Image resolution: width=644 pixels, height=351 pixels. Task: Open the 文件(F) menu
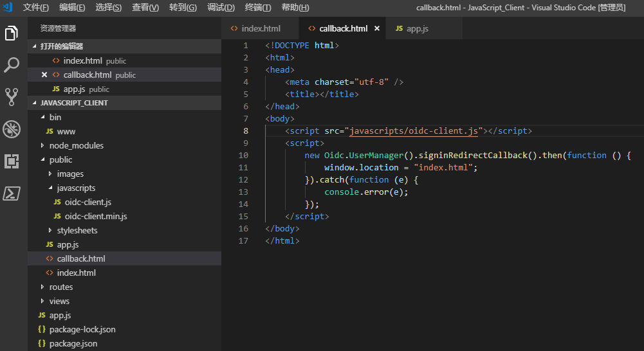[x=36, y=8]
